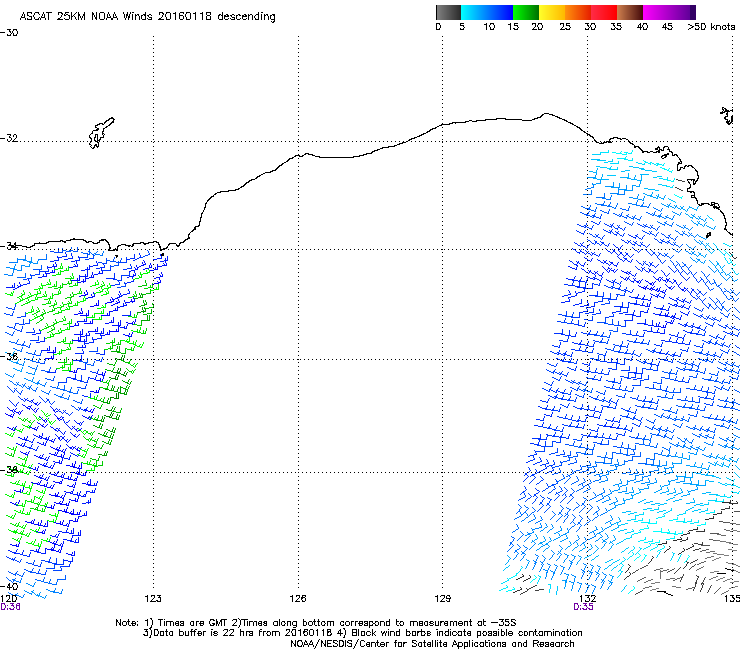Click the longitude label "135"
Screen dimensions: 740x650
(x=732, y=599)
